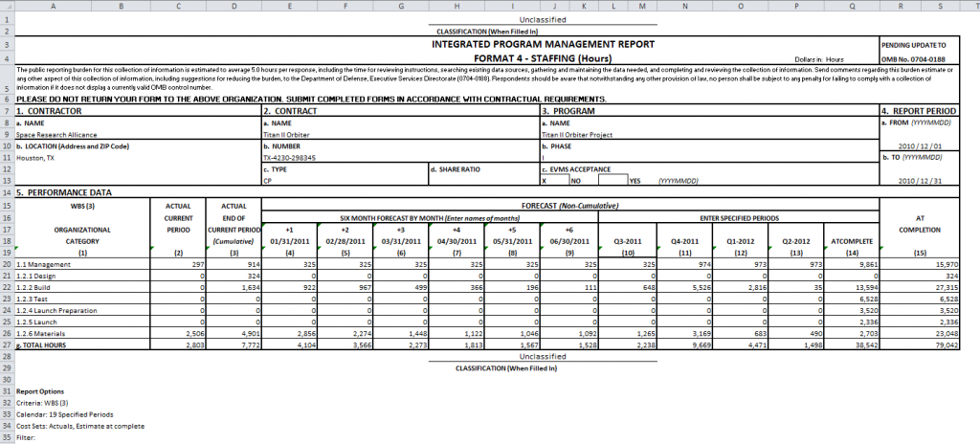Viewport: 980px width, 444px height.
Task: Click the Q3-2011 specified period header
Action: [x=627, y=241]
